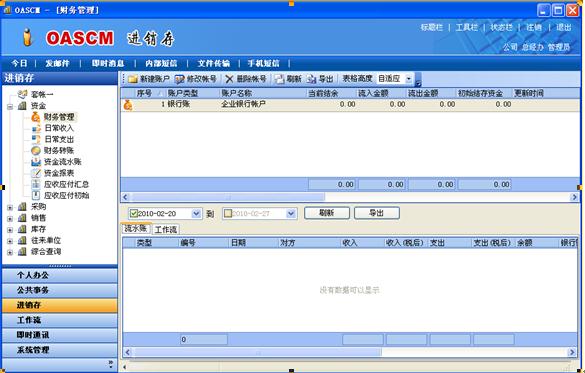Open the 个人办公 navigation panel
The width and height of the screenshot is (585, 373).
(x=60, y=275)
